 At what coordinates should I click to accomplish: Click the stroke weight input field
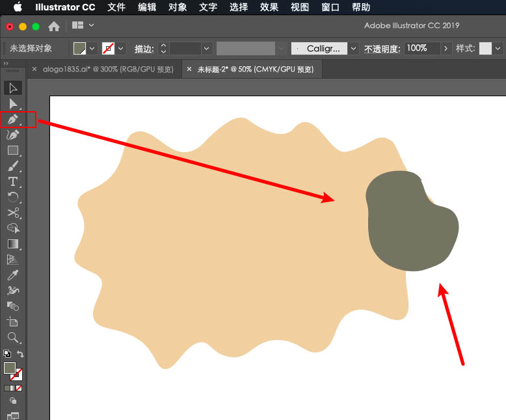click(185, 49)
